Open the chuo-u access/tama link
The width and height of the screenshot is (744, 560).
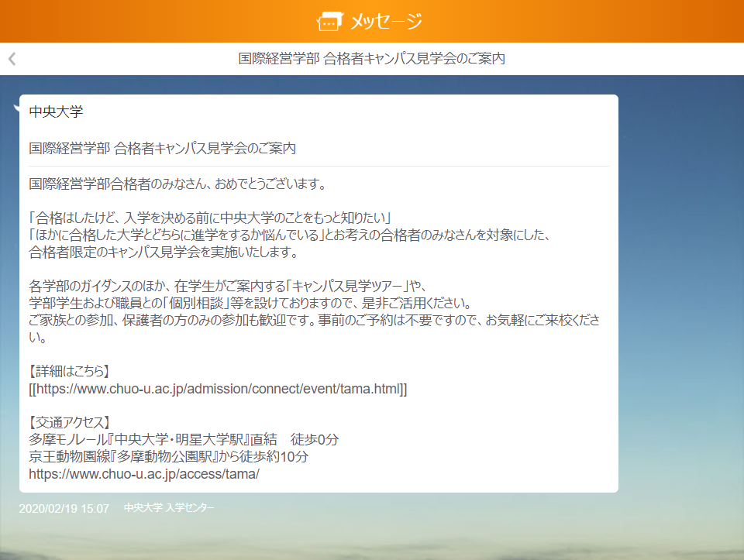[144, 473]
